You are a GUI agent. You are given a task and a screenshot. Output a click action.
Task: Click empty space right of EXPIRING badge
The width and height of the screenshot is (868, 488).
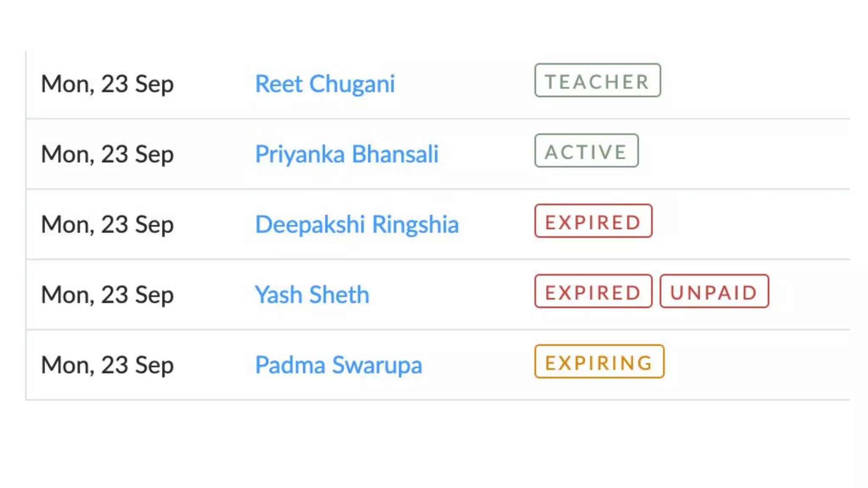[757, 365]
